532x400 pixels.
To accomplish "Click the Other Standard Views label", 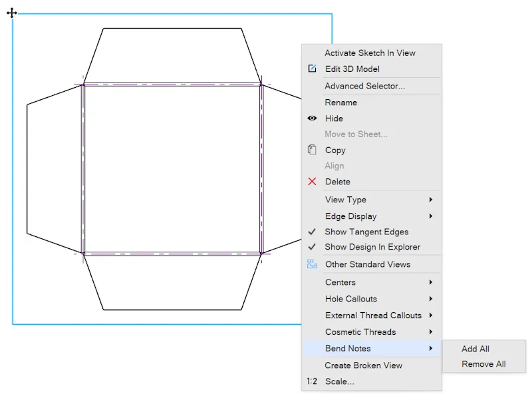I will (368, 264).
